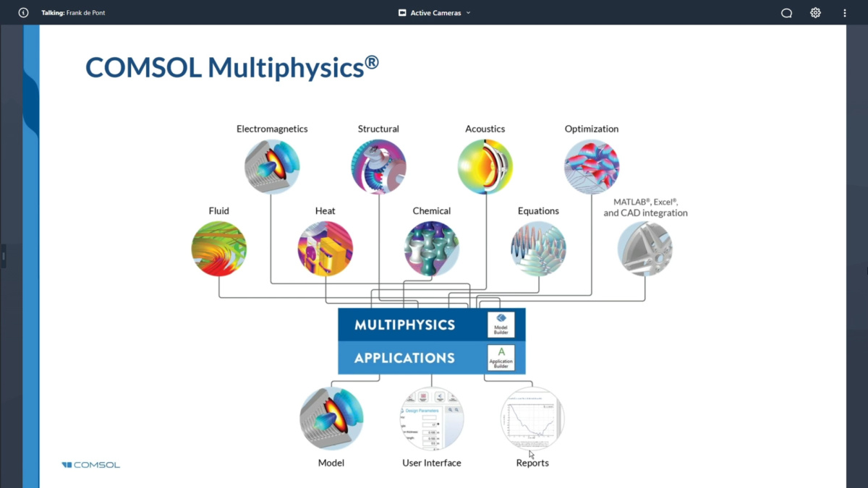
Task: Click the Model Builder icon
Action: point(501,325)
